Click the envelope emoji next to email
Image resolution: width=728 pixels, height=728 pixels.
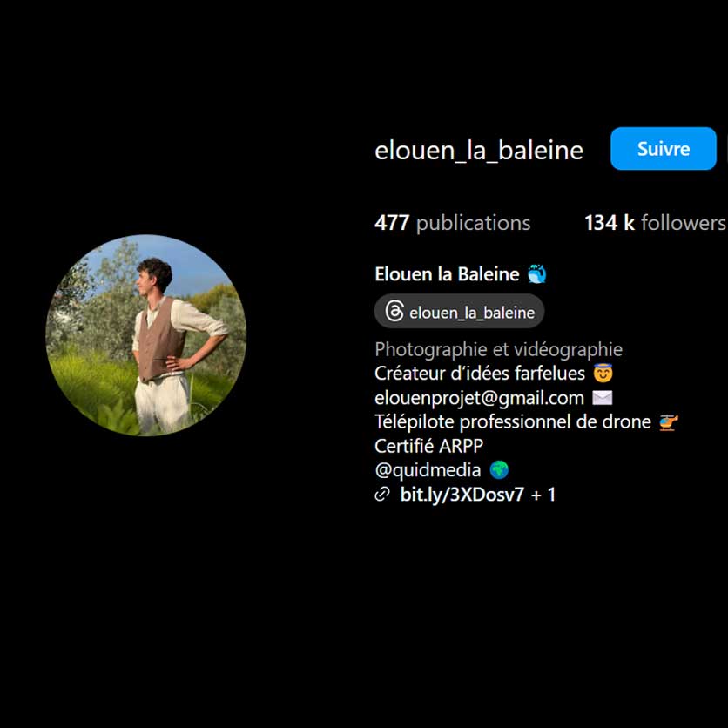click(x=603, y=398)
